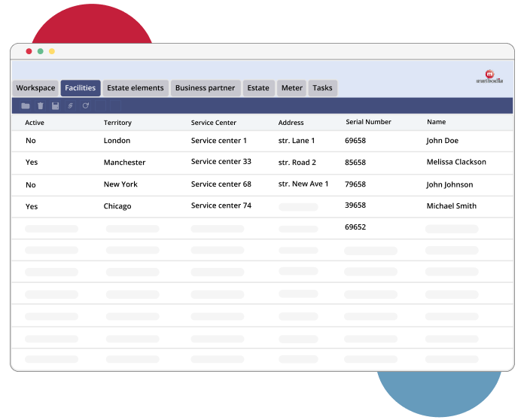Image resolution: width=527 pixels, height=420 pixels.
Task: Click the floppy disk save icon
Action: pos(56,106)
